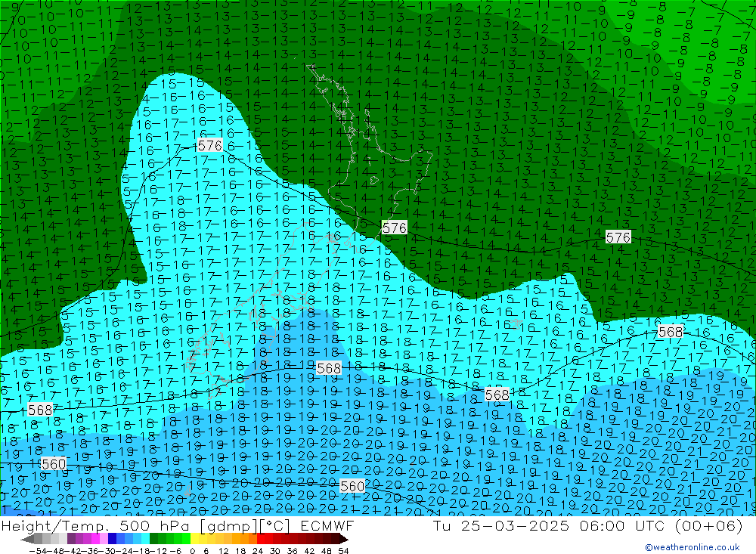
Task: Click the 568 contour label near the right edge
Action: (x=670, y=332)
